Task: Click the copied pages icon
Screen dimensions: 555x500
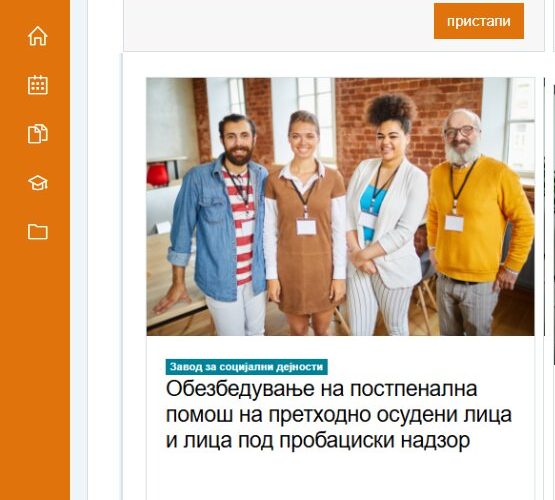Action: tap(38, 133)
